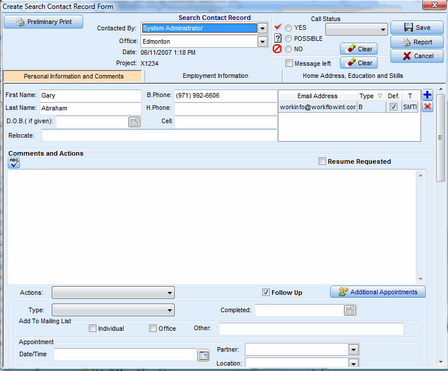Delete email address with red X icon
The height and width of the screenshot is (371, 448).
(427, 107)
